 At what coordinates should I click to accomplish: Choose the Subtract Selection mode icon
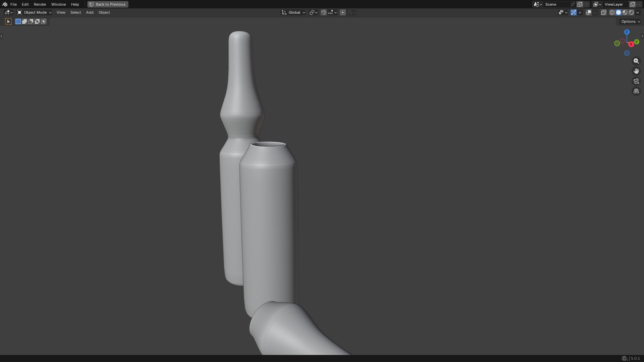click(x=31, y=21)
